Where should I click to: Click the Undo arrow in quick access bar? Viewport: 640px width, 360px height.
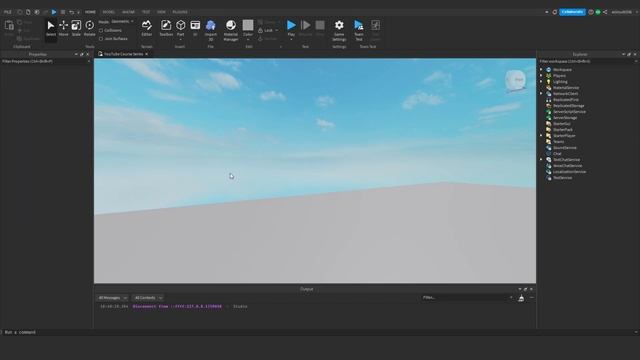point(71,12)
